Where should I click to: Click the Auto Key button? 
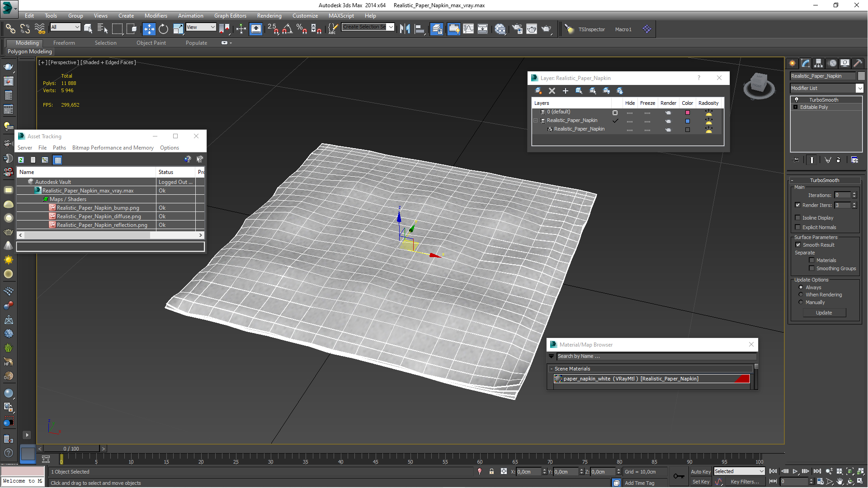pyautogui.click(x=701, y=471)
